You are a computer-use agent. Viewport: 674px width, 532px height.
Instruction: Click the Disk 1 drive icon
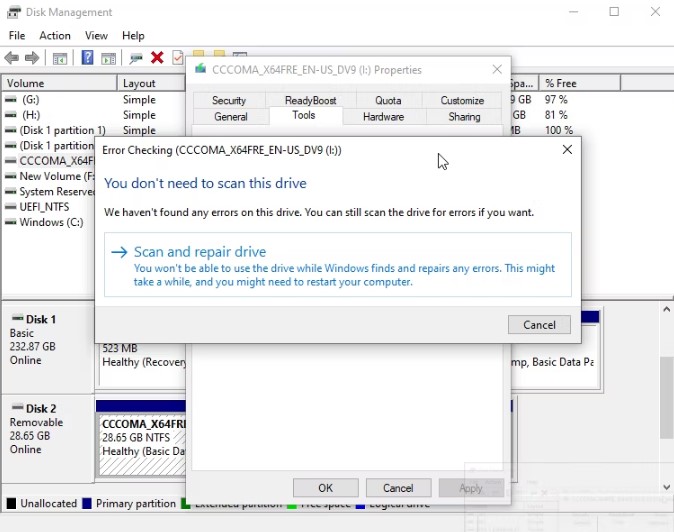[x=18, y=318]
